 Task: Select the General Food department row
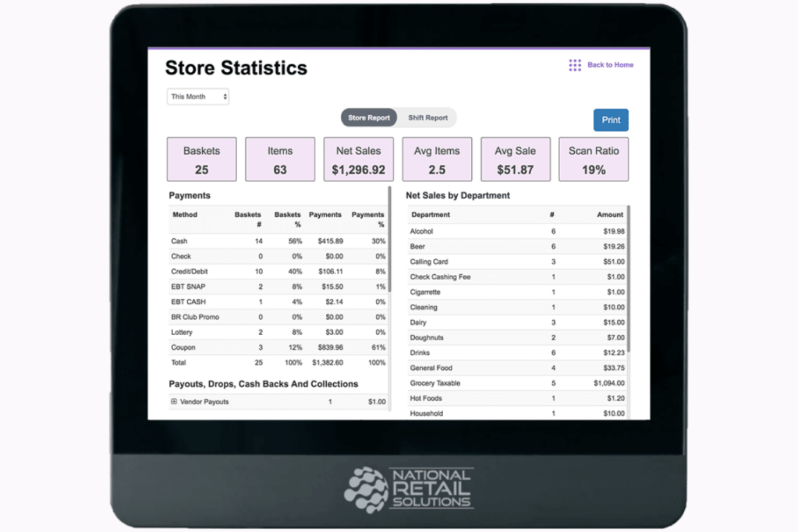coord(517,368)
